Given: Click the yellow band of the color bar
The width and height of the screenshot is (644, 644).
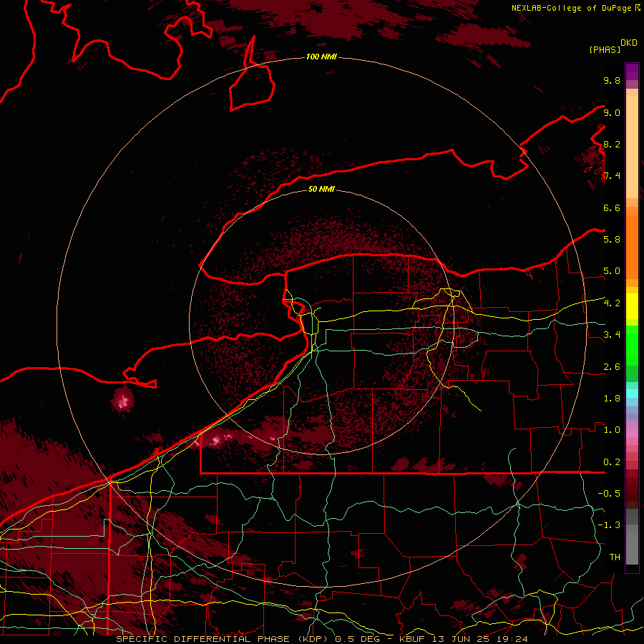Looking at the screenshot, I should [632, 306].
